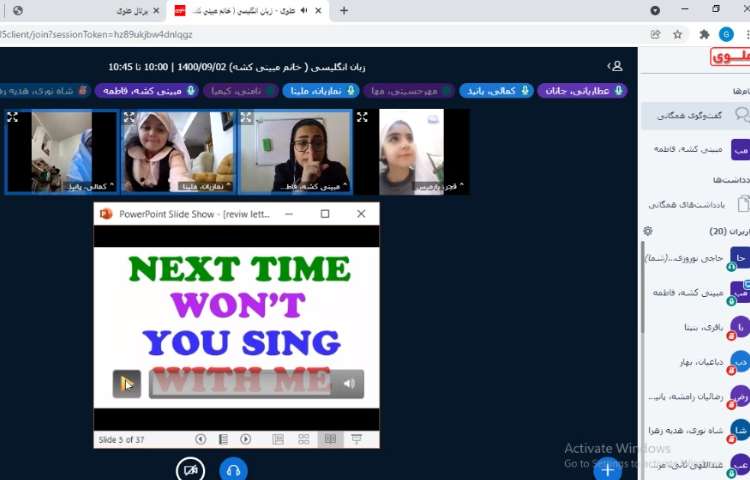This screenshot has width=750, height=480.
Task: Toggle the user list panel icon
Action: [617, 66]
